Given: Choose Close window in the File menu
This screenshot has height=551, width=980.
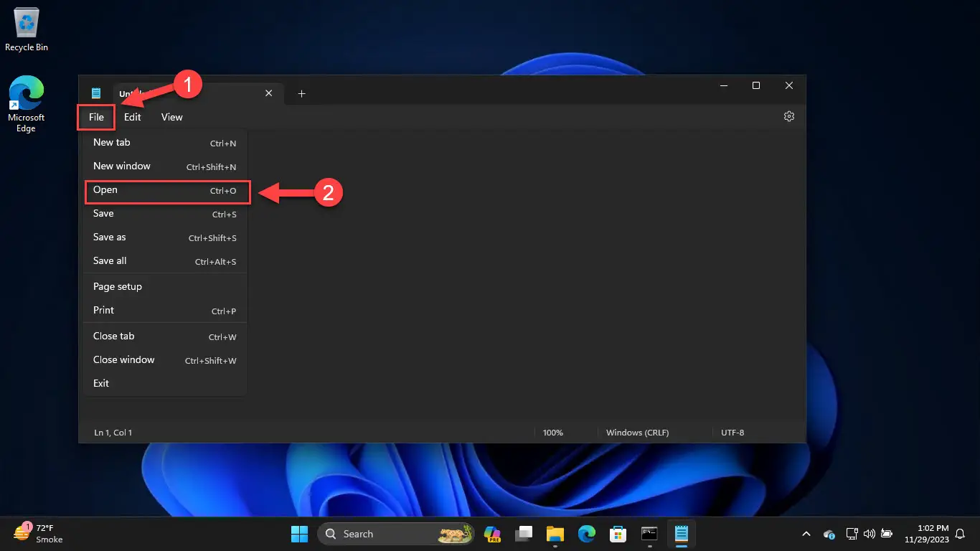Looking at the screenshot, I should (165, 360).
